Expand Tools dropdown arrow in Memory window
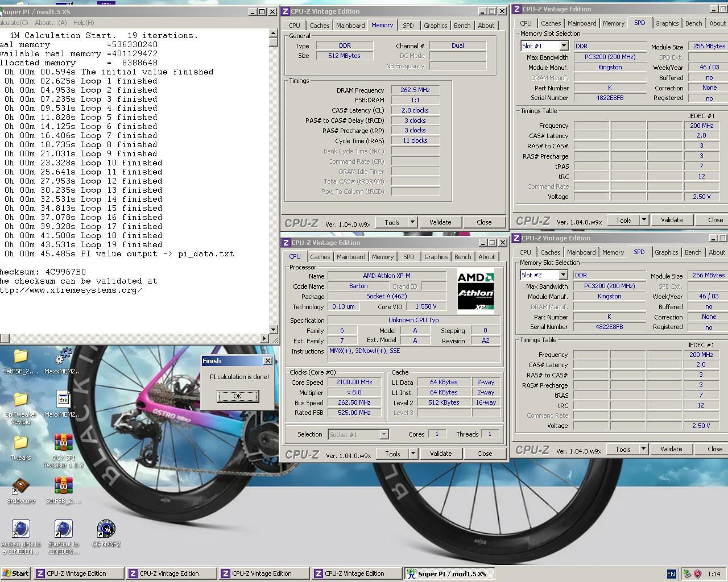 coord(412,222)
